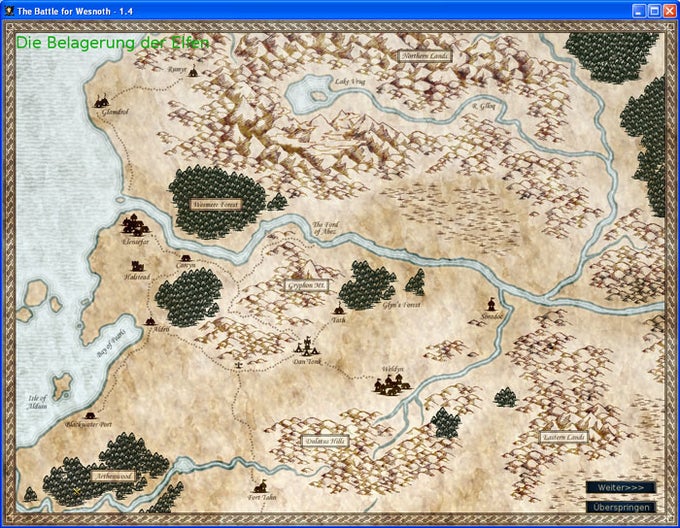Click the Eastern Lands label
The width and height of the screenshot is (680, 528).
tap(564, 437)
